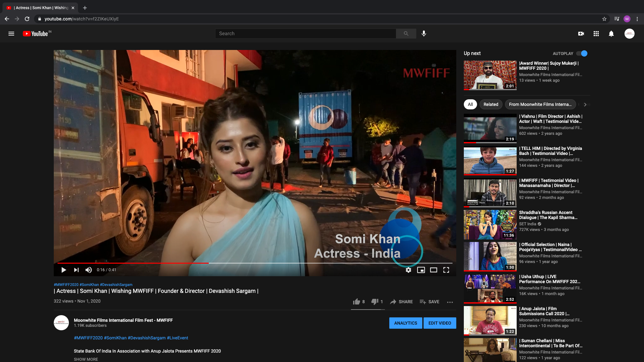Open the three-dot more actions menu
This screenshot has width=644, height=362.
pos(450,302)
